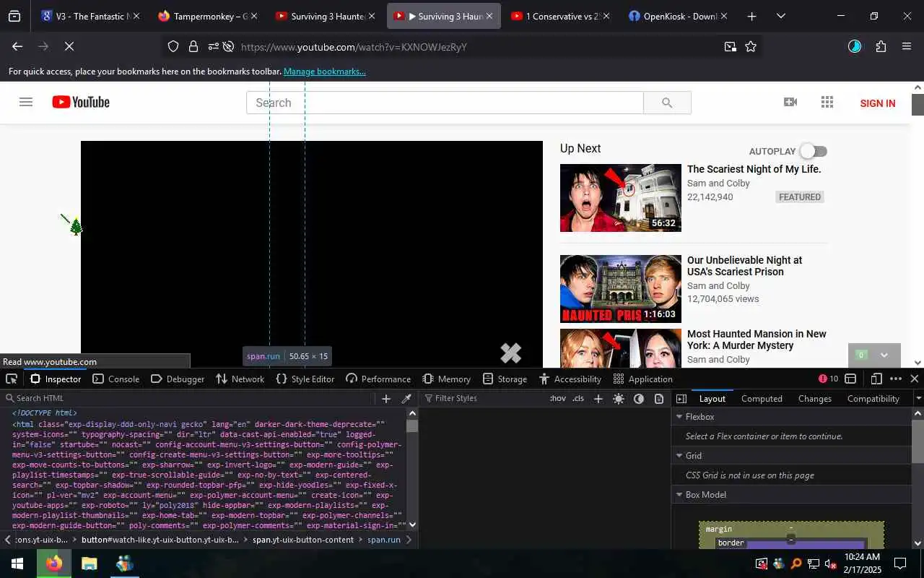Screen dimensions: 924x578
Task: Open the YouTube create video camera icon
Action: (790, 102)
